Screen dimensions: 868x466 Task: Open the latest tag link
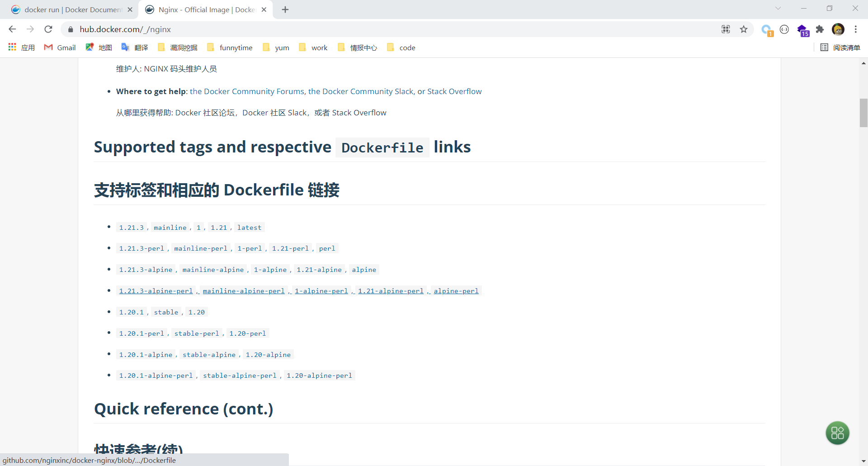pyautogui.click(x=249, y=228)
